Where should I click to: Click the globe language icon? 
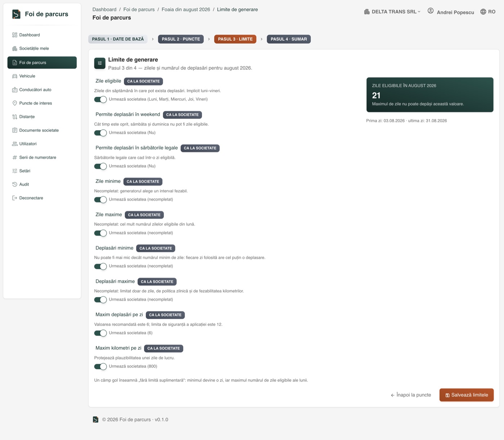(x=483, y=12)
